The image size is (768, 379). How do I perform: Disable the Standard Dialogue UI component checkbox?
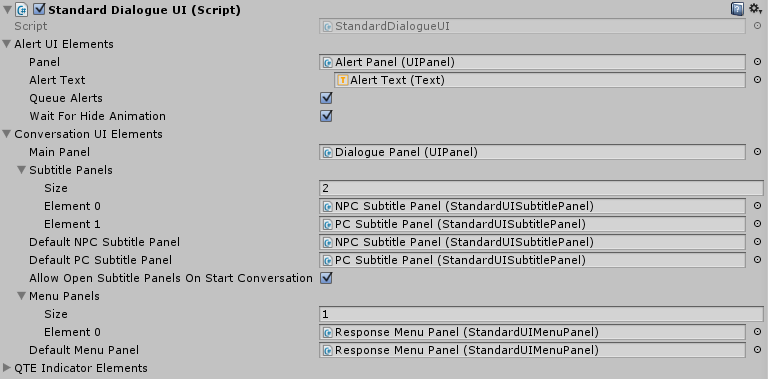pos(39,9)
